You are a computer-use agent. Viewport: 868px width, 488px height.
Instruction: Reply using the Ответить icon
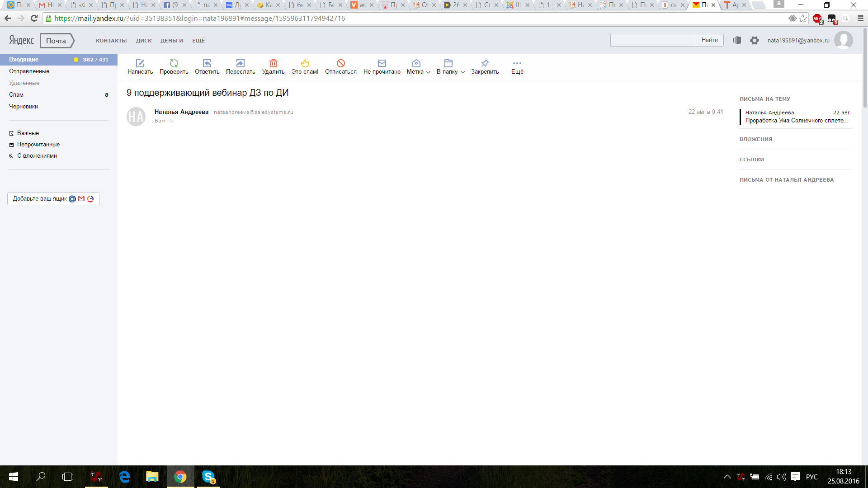(207, 63)
